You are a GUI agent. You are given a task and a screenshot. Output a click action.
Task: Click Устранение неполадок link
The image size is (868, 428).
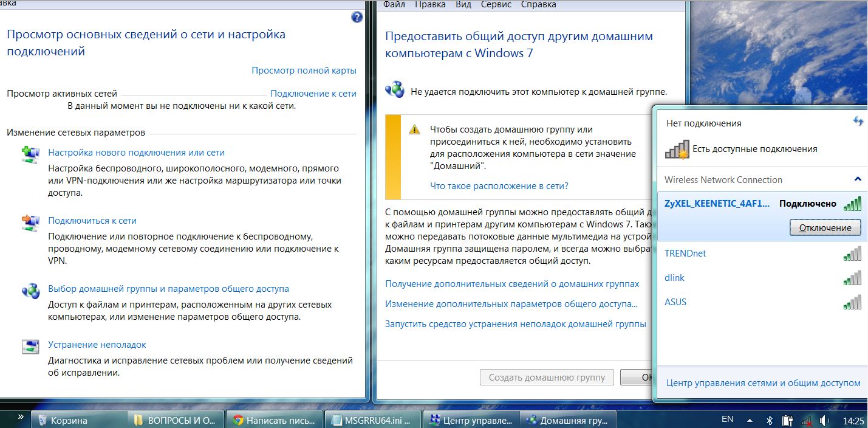click(97, 345)
